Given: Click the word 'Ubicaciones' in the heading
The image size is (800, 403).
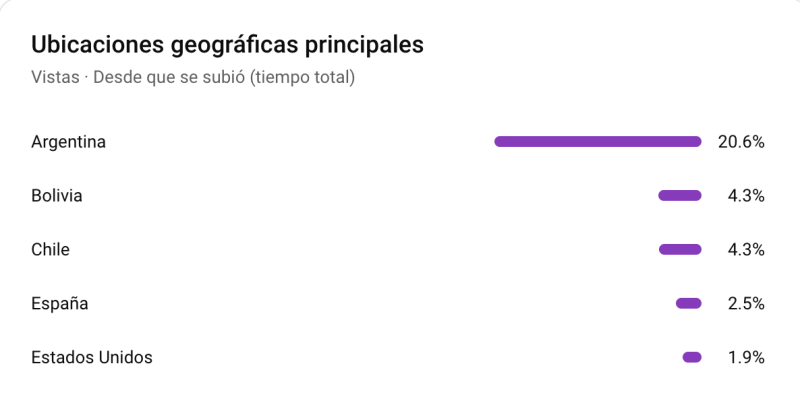Looking at the screenshot, I should (x=100, y=45).
